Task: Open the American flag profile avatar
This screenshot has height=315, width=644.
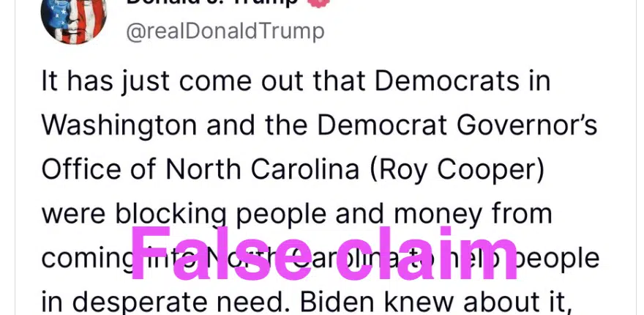Action: point(73,18)
